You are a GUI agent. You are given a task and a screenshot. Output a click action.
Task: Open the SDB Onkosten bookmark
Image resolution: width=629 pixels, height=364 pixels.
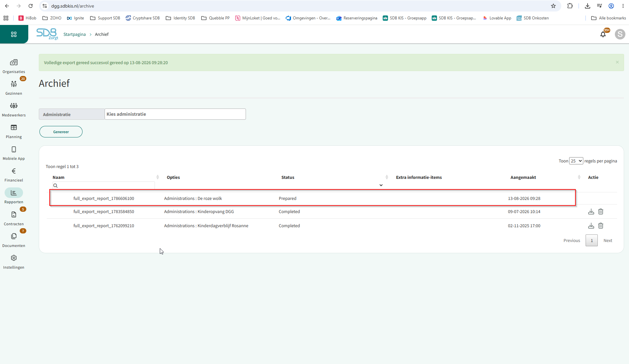coord(533,18)
